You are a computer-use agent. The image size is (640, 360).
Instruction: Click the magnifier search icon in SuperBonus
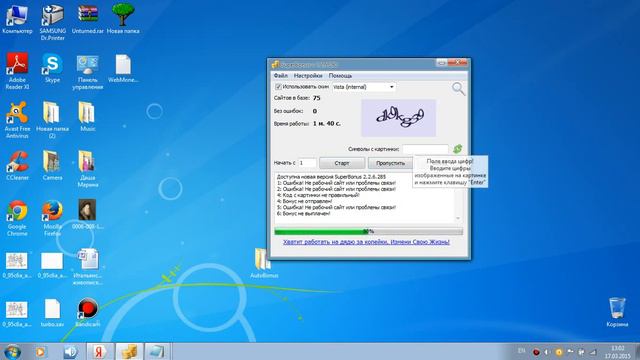point(458,88)
